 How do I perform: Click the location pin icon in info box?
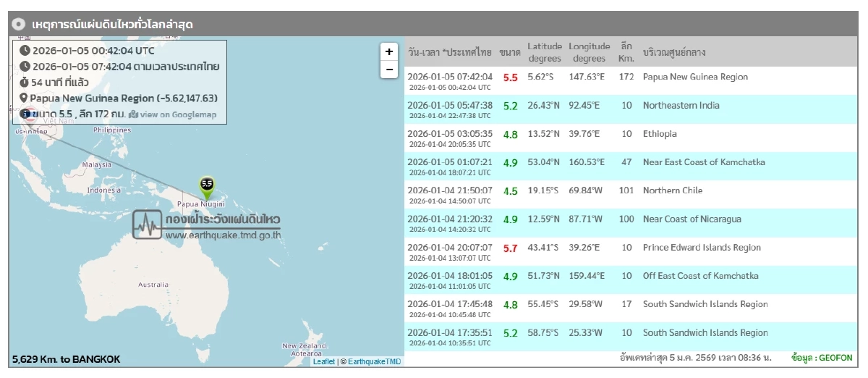point(24,98)
